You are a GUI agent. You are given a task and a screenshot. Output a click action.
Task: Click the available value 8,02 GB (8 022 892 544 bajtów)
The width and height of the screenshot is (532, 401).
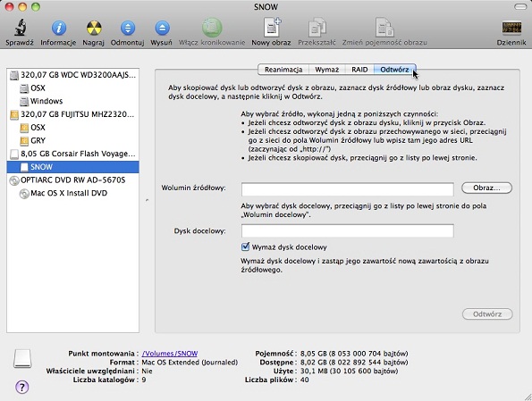[354, 363]
